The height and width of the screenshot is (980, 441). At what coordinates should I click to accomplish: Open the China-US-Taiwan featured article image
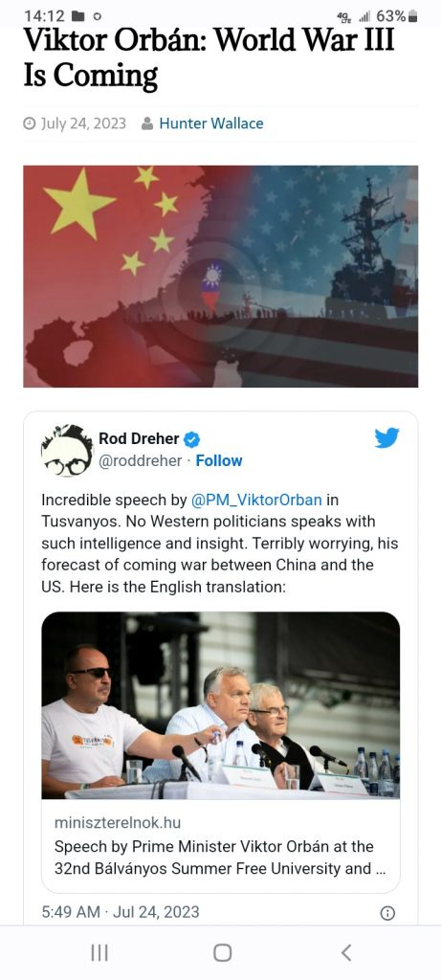coord(220,277)
